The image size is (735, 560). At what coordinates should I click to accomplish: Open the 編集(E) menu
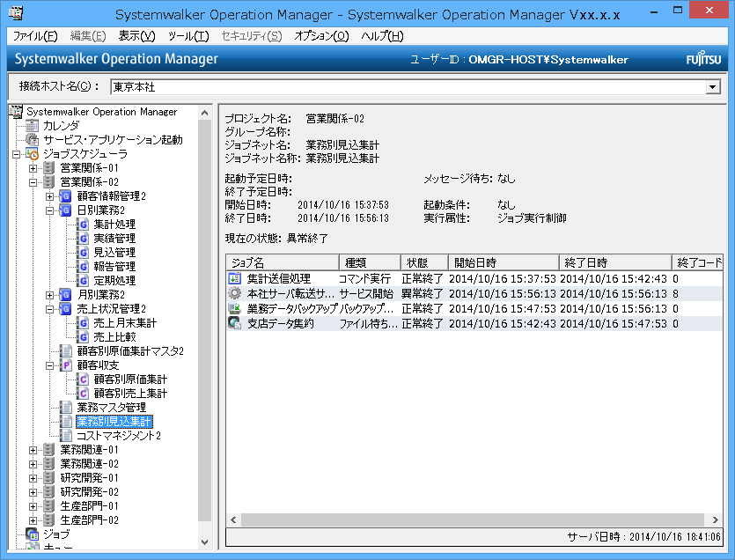[x=88, y=36]
